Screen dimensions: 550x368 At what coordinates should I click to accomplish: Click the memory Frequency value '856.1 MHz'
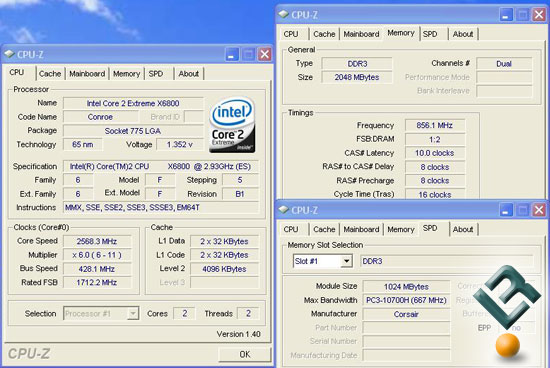point(435,125)
